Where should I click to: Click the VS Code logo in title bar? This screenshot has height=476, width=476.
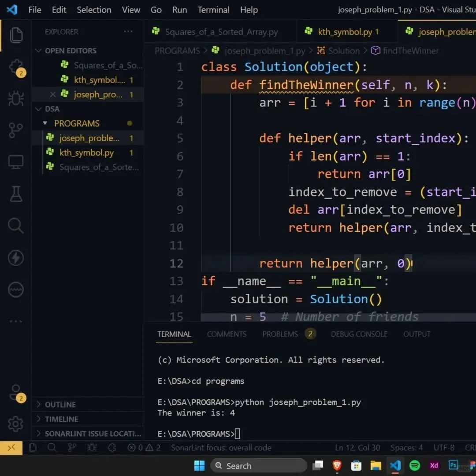tap(12, 10)
